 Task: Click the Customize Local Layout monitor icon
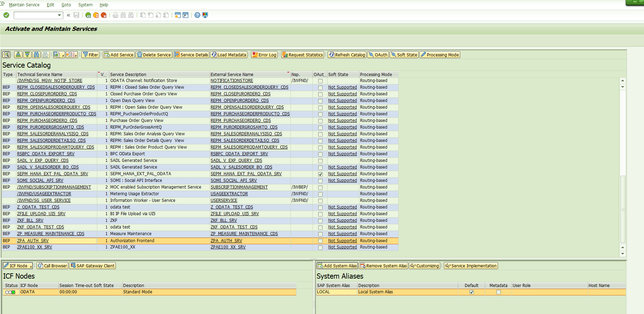click(x=205, y=15)
